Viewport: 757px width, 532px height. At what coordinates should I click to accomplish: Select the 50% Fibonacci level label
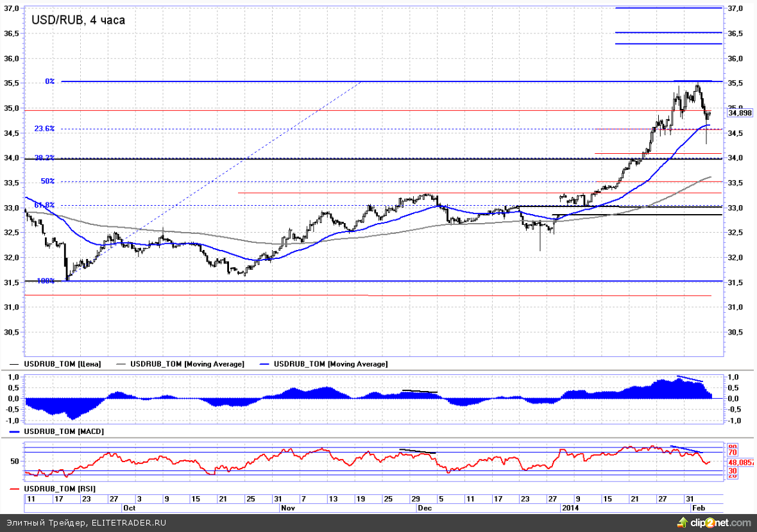click(47, 181)
